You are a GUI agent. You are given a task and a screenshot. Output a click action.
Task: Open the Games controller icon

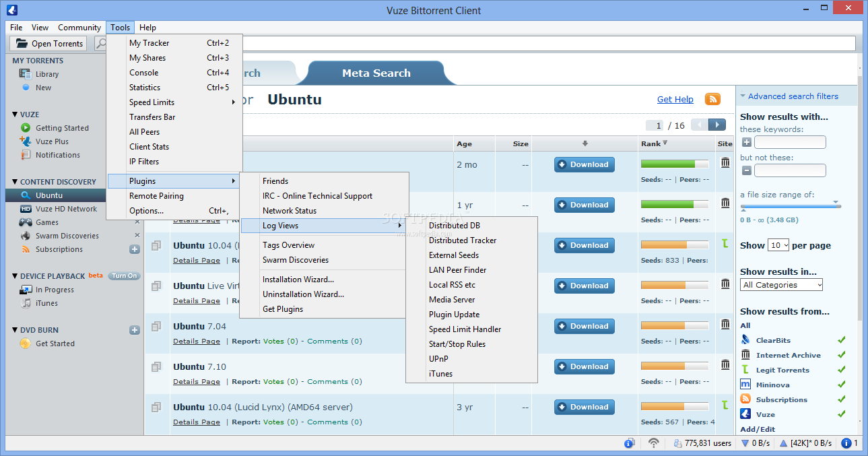pos(26,222)
